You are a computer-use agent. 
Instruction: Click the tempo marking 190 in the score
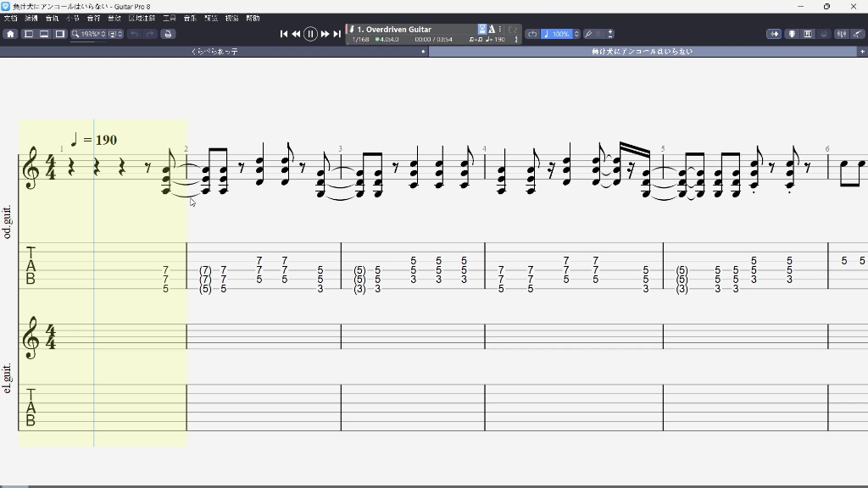pos(93,140)
